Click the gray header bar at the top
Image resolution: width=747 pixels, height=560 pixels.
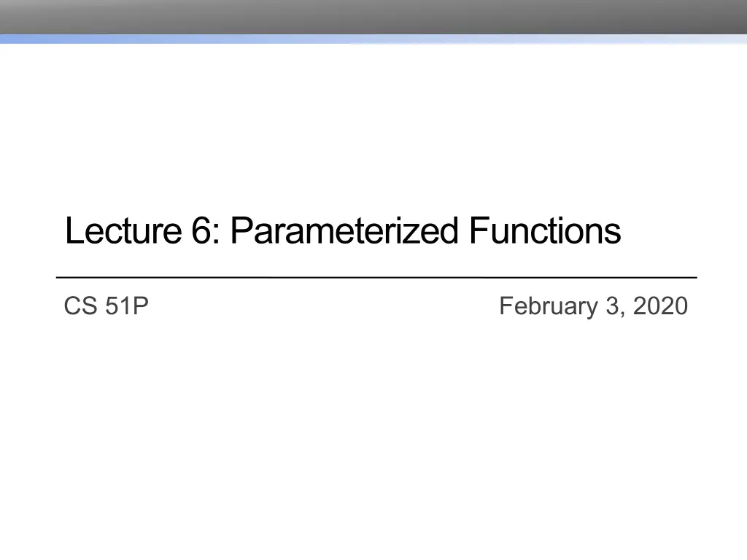coord(373,16)
